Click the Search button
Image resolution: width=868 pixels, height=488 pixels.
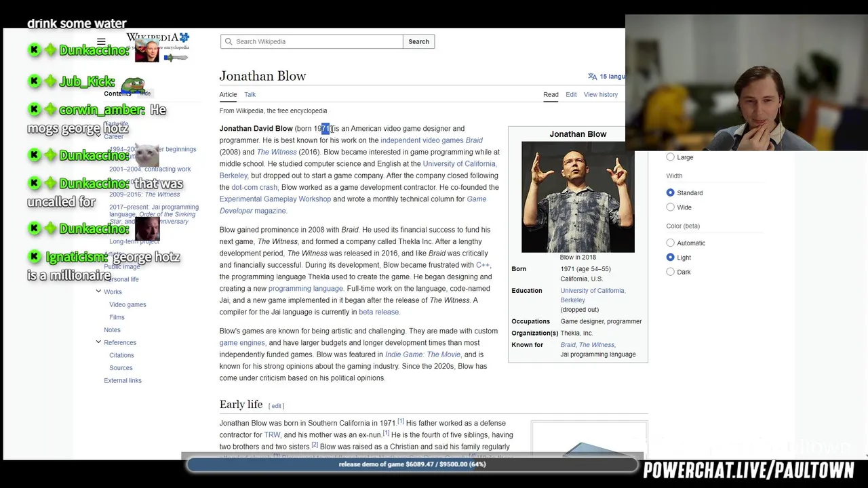[418, 41]
